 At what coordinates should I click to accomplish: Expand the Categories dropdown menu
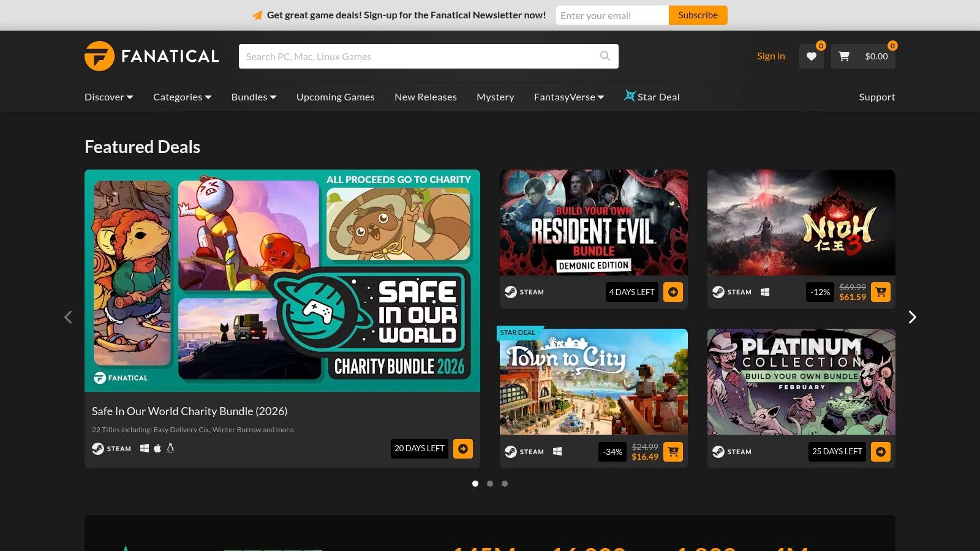click(x=182, y=97)
